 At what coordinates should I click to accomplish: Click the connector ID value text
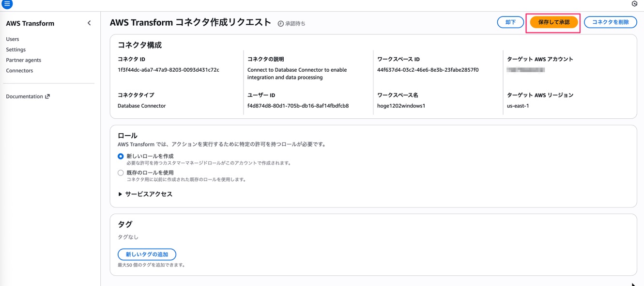coord(168,70)
